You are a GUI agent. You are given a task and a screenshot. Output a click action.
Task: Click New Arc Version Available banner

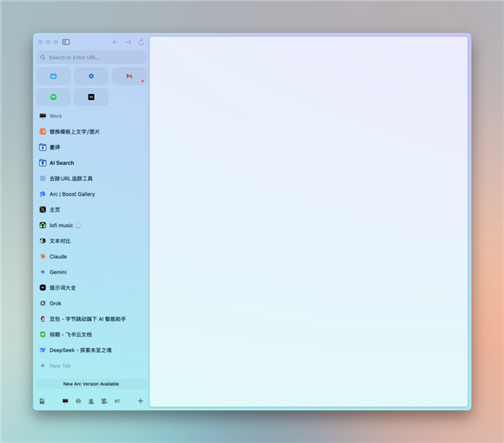click(91, 383)
